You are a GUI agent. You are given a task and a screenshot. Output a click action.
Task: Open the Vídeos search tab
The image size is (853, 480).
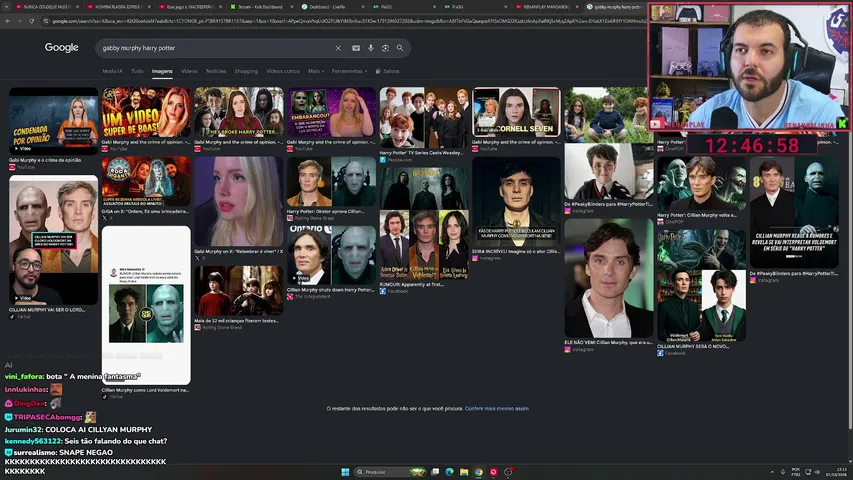click(189, 71)
